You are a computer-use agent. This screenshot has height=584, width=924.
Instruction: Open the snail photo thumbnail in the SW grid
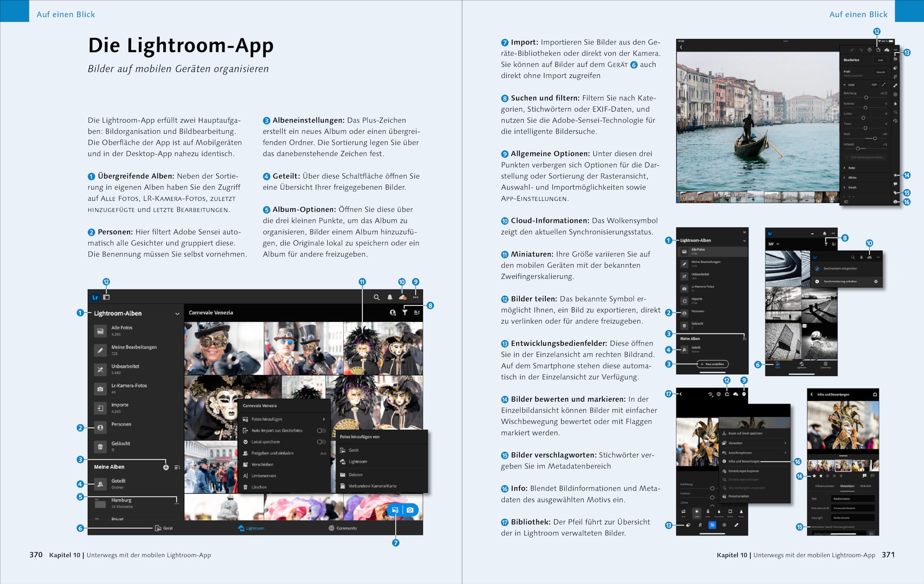pos(820,341)
